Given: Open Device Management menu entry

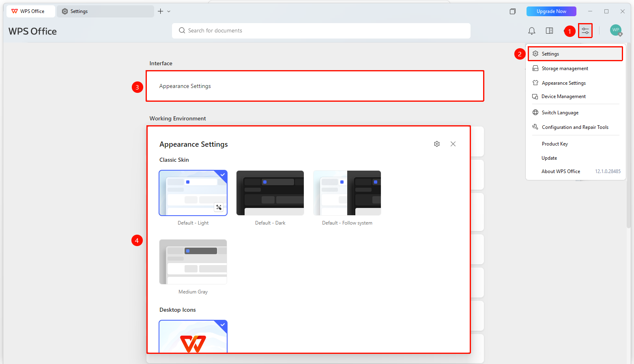Looking at the screenshot, I should click(575, 96).
